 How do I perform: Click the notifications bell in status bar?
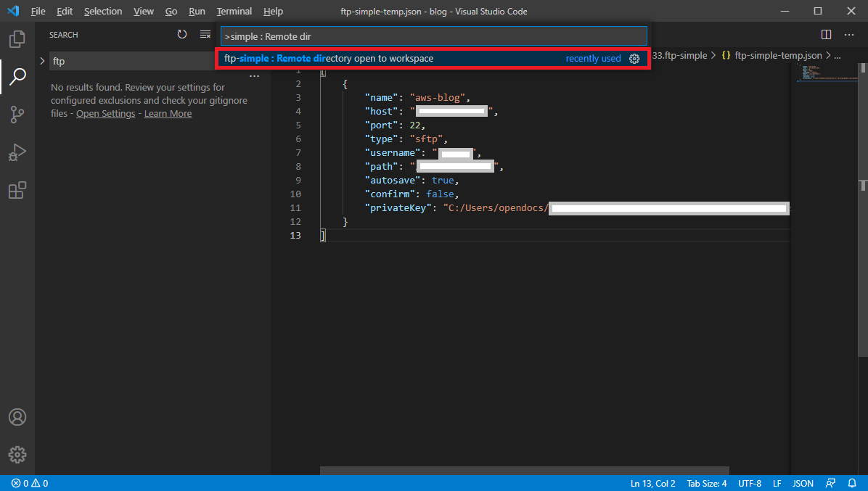[x=851, y=482]
